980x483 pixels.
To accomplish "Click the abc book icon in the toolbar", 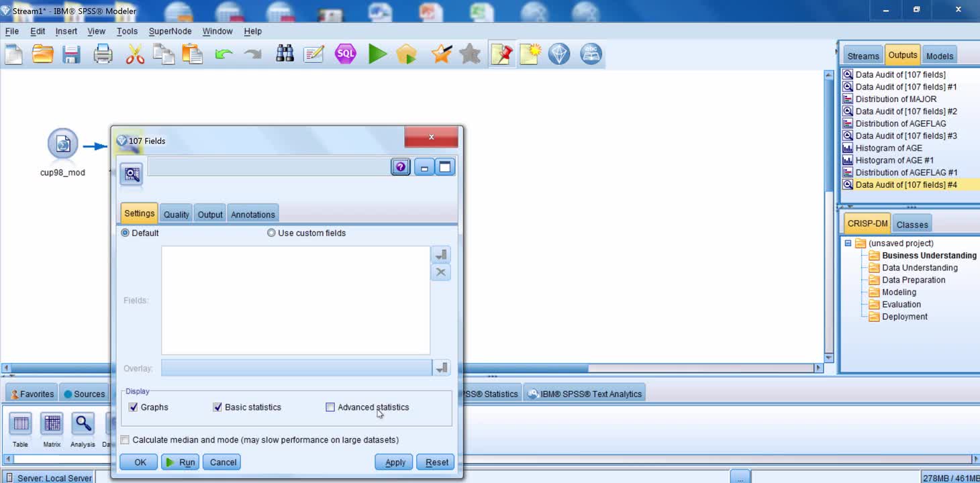I will [591, 54].
